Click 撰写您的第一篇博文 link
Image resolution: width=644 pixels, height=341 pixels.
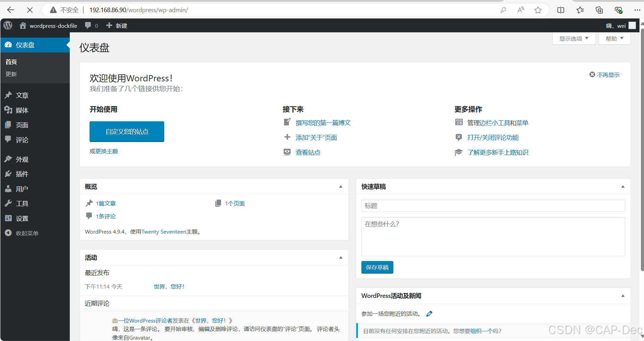[x=323, y=123]
